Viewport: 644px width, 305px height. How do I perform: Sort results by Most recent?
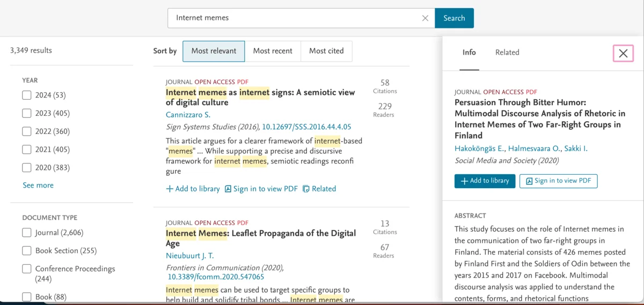[x=273, y=51]
